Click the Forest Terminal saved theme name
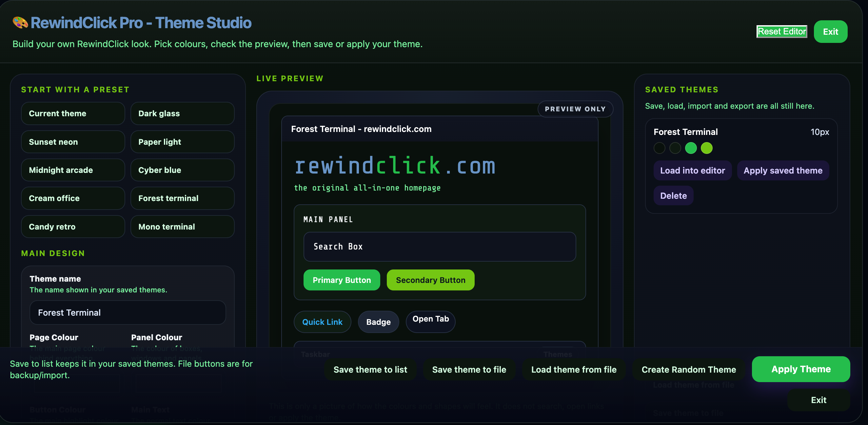 tap(685, 132)
